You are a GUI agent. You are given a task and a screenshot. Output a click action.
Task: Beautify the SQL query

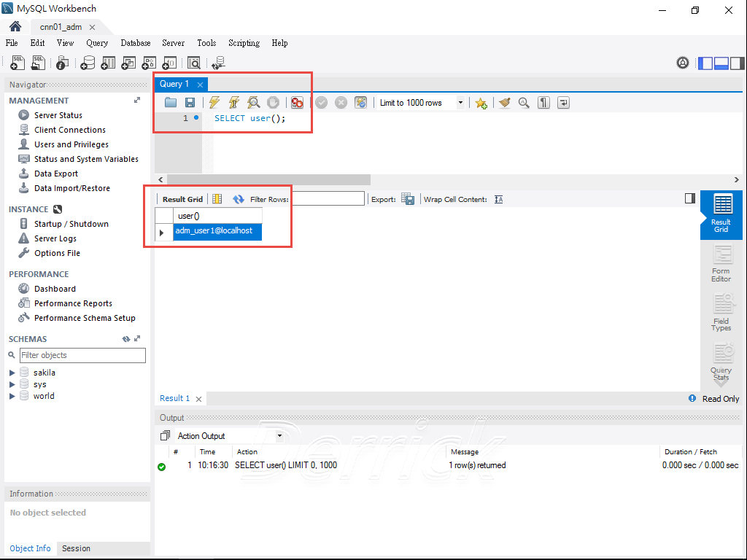coord(505,102)
